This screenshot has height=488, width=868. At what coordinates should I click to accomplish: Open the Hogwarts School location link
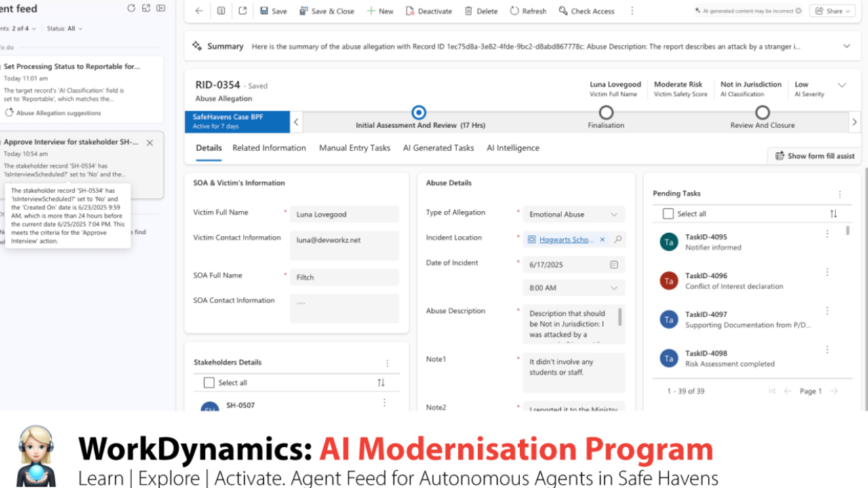pyautogui.click(x=567, y=240)
